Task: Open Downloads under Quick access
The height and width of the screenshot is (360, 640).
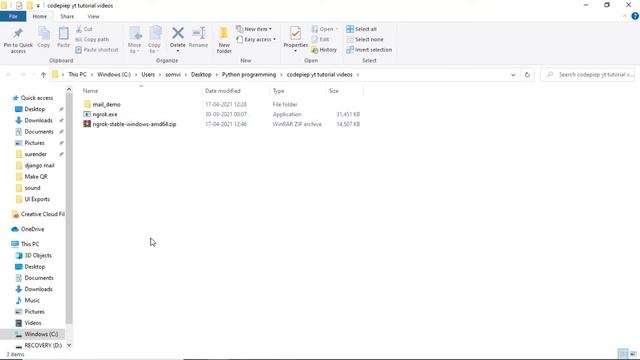Action: tap(38, 120)
